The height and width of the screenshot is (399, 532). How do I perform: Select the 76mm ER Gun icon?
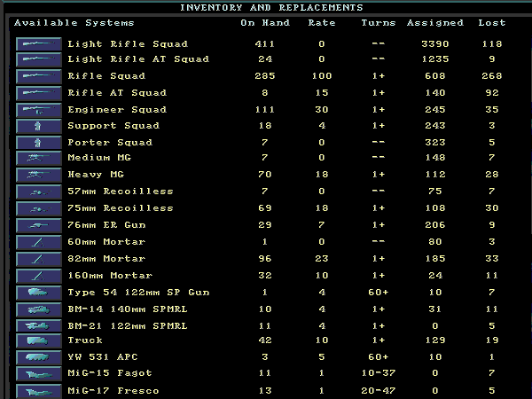tap(39, 225)
